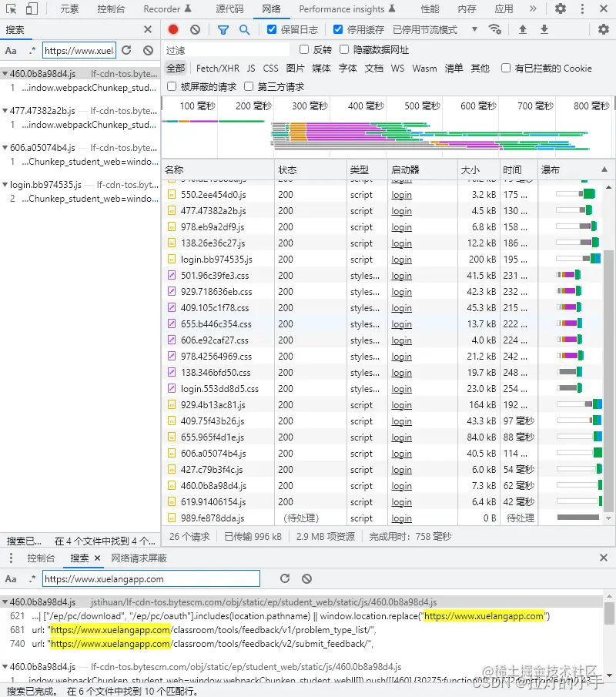
Task: Open the drawer three-dot menu
Action: 11,558
